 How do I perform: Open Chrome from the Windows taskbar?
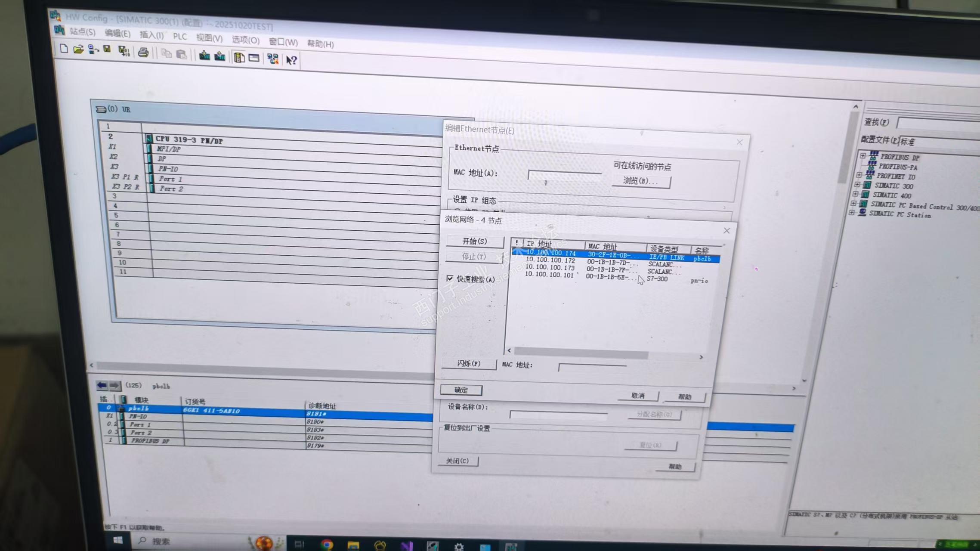[327, 545]
